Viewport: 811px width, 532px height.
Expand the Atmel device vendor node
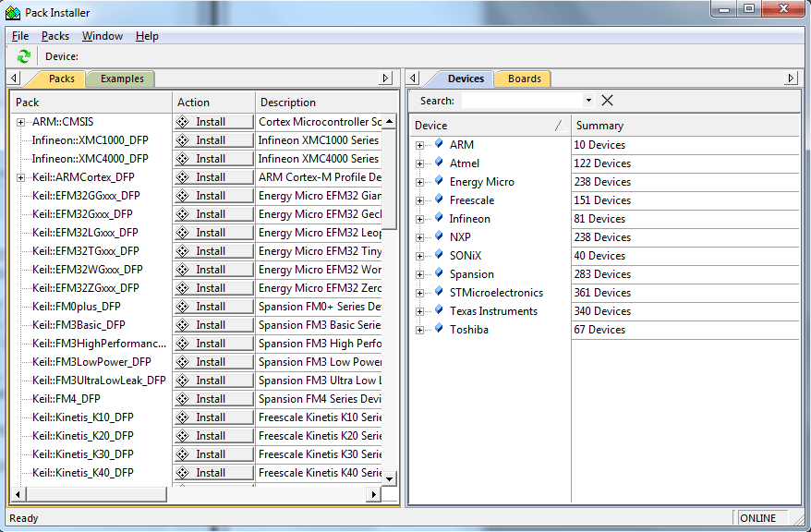point(420,163)
